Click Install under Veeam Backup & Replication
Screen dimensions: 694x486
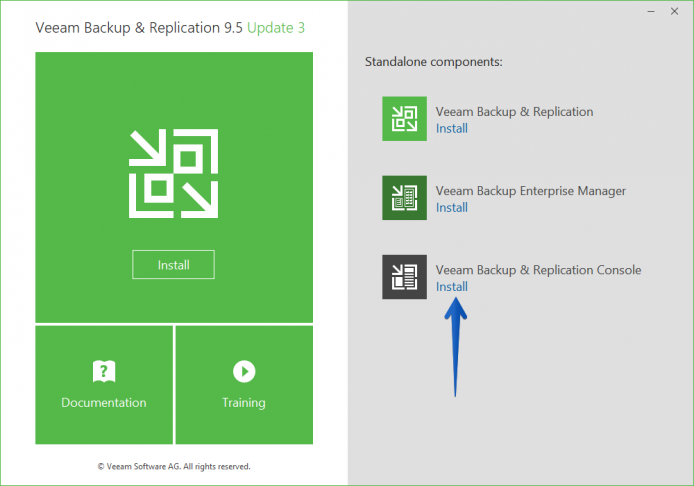pyautogui.click(x=452, y=128)
